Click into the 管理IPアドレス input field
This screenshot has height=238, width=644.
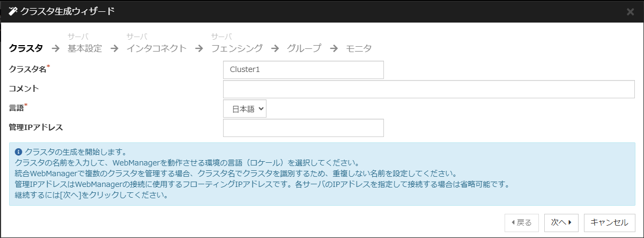pos(303,128)
